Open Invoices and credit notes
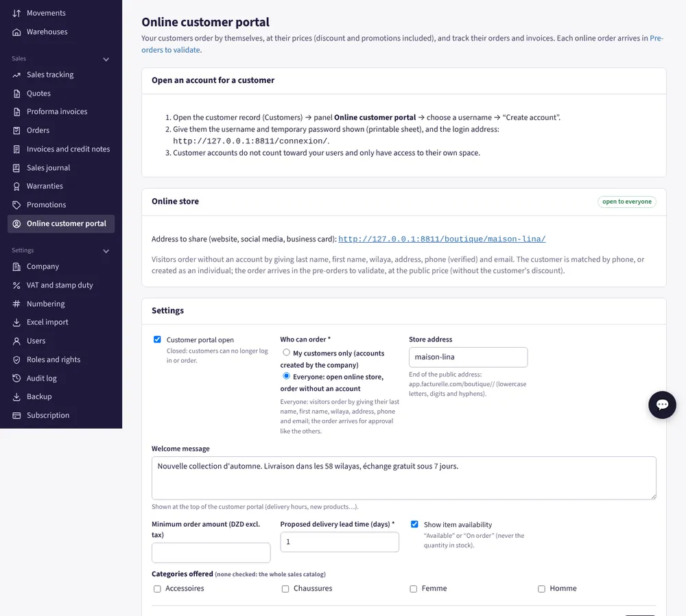 (61, 149)
